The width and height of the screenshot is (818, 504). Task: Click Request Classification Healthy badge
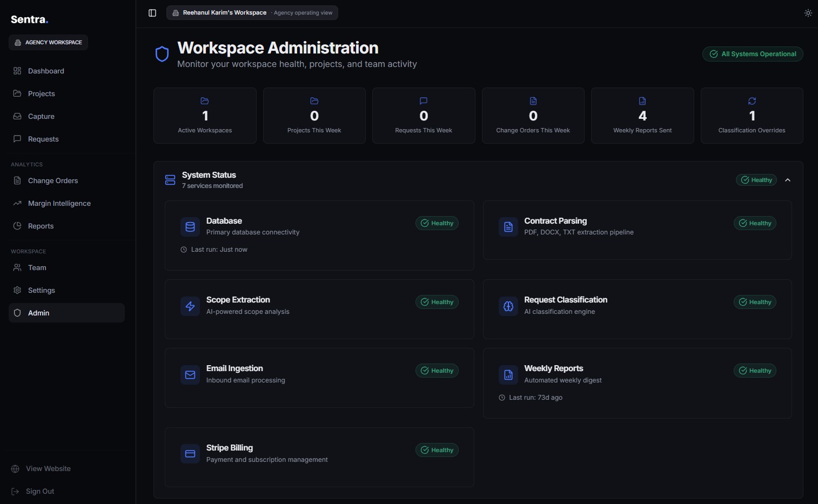(x=755, y=302)
